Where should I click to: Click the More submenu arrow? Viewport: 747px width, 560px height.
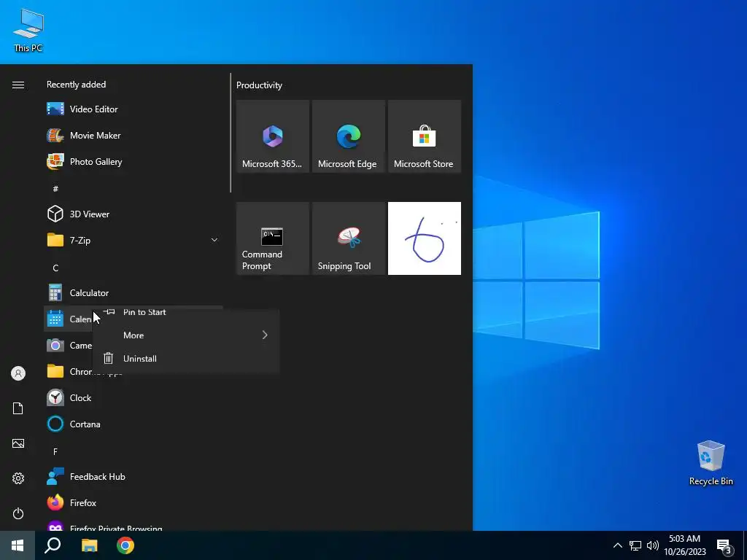point(265,335)
